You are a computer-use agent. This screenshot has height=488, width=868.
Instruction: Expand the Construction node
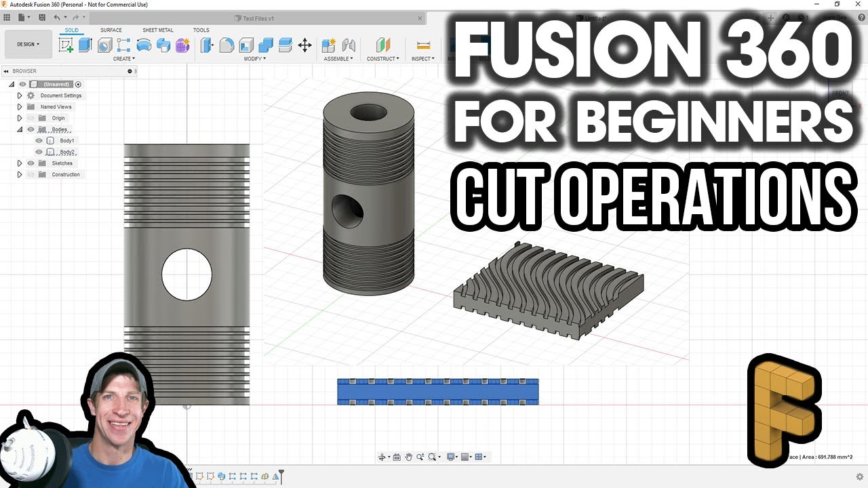click(x=20, y=174)
